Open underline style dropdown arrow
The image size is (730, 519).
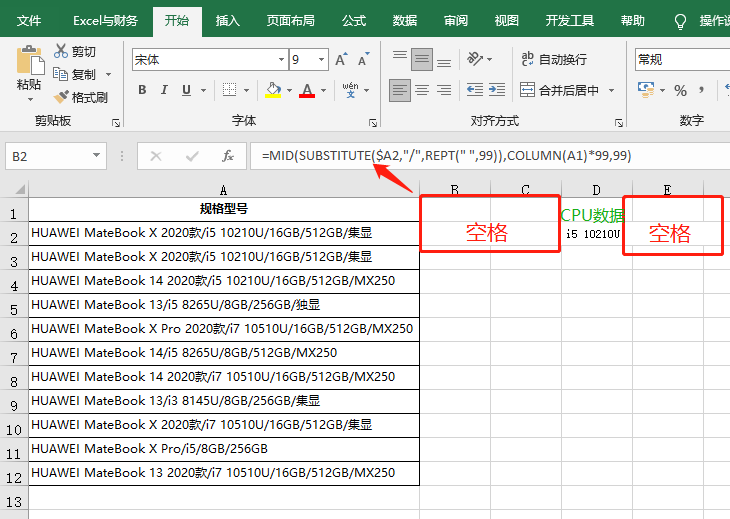[203, 90]
